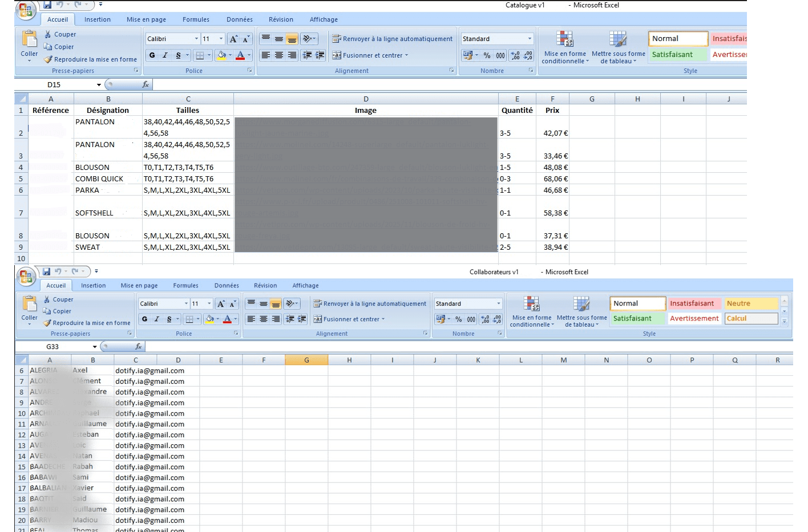Click Couper (cut) in Catalogue window
The height and width of the screenshot is (532, 808).
point(60,34)
